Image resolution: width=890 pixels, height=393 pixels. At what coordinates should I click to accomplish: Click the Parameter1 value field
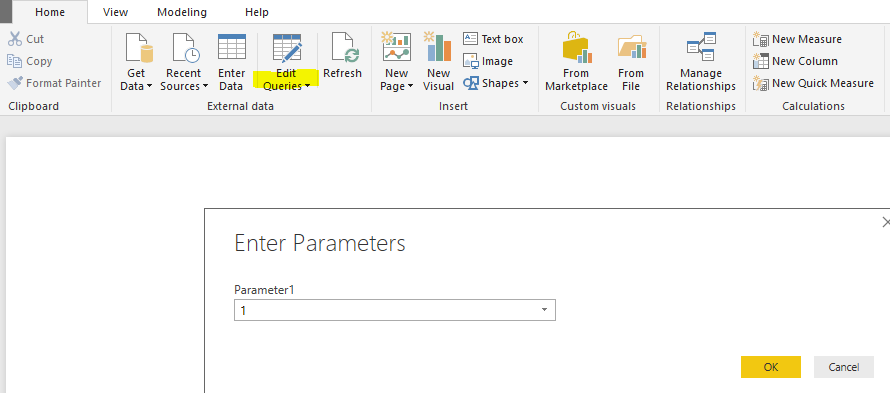pyautogui.click(x=394, y=310)
